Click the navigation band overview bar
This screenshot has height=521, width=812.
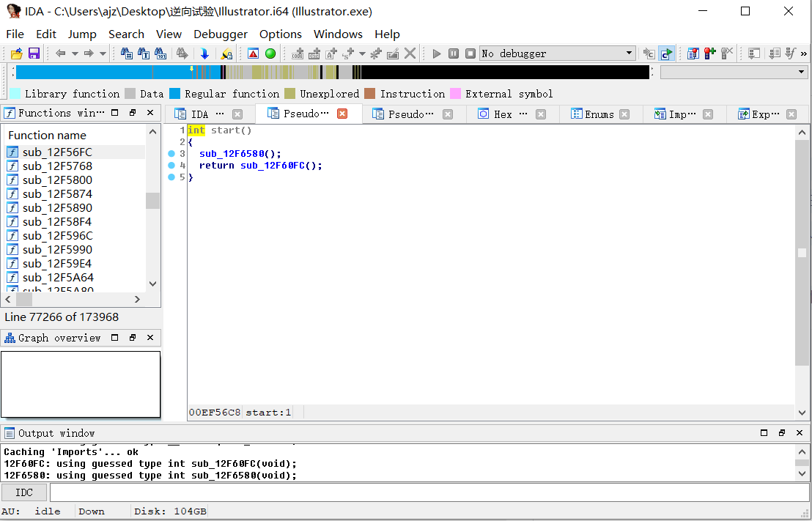[333, 72]
